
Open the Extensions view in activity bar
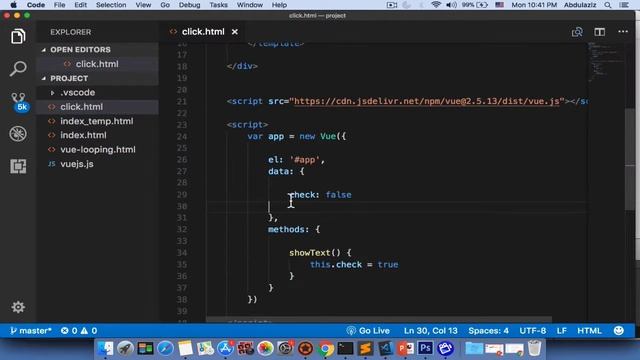[18, 166]
